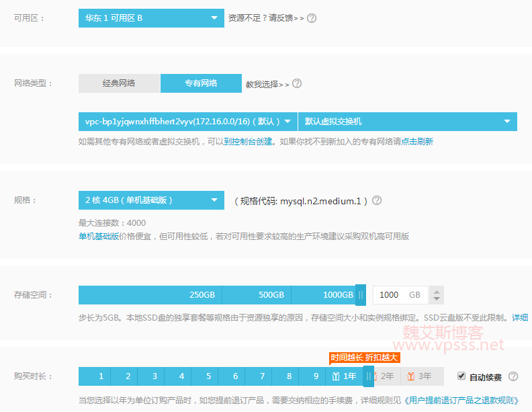Click help icon next to 资源不足 feedback
This screenshot has width=532, height=412.
[311, 18]
